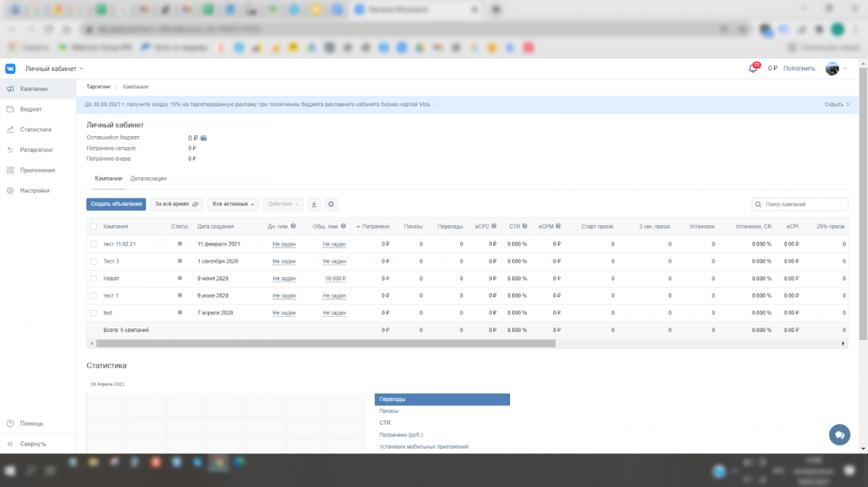Tick the checkbox for campaign Новая
The height and width of the screenshot is (487, 868).
(93, 279)
